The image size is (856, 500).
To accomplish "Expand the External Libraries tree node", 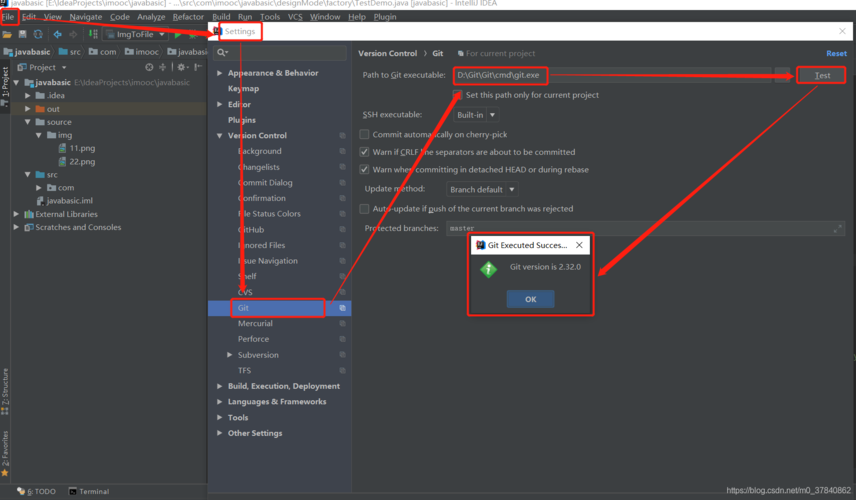I will pos(16,214).
